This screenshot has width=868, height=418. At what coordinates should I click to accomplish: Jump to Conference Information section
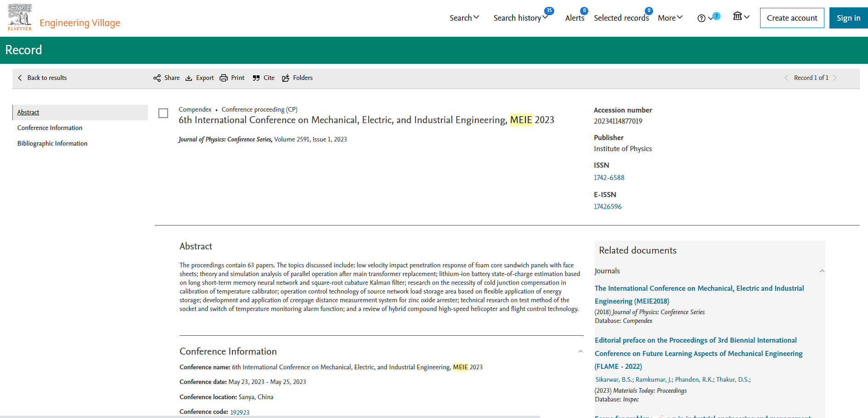point(50,128)
